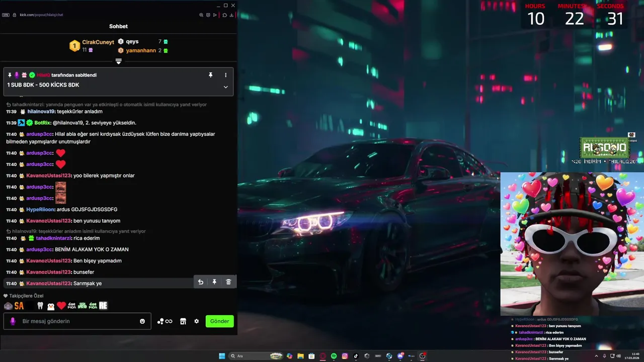Click second place gifter qeys
This screenshot has height=362, width=644.
click(132, 42)
